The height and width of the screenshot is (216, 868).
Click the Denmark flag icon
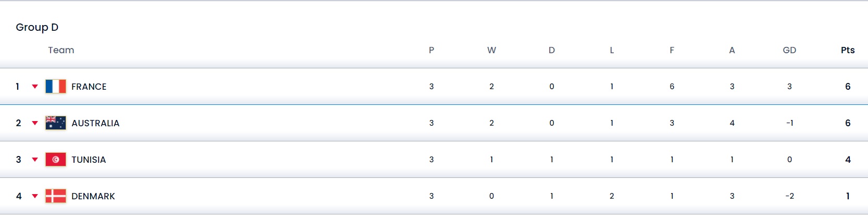[56, 196]
